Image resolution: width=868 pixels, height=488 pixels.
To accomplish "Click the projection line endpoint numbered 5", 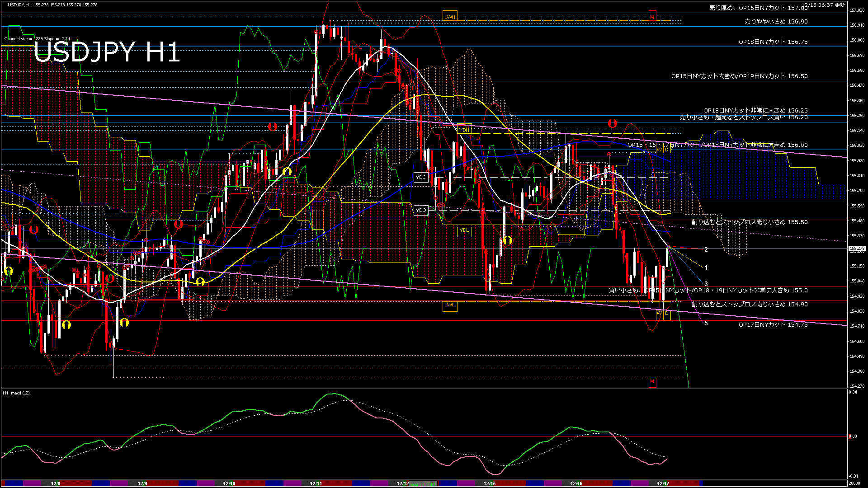I will [x=706, y=324].
